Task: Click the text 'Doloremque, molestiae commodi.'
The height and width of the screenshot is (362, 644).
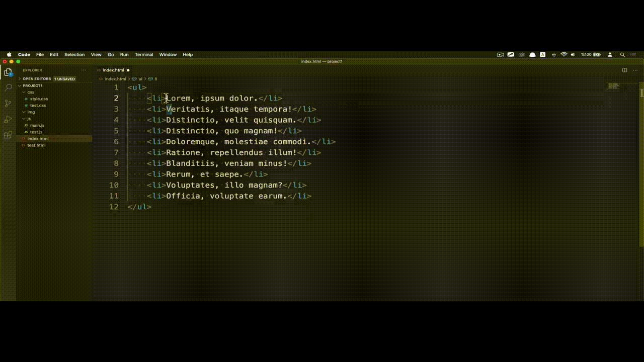Action: coord(239,142)
